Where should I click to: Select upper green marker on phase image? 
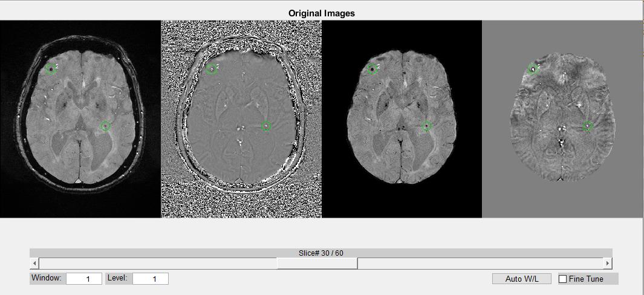tap(212, 69)
